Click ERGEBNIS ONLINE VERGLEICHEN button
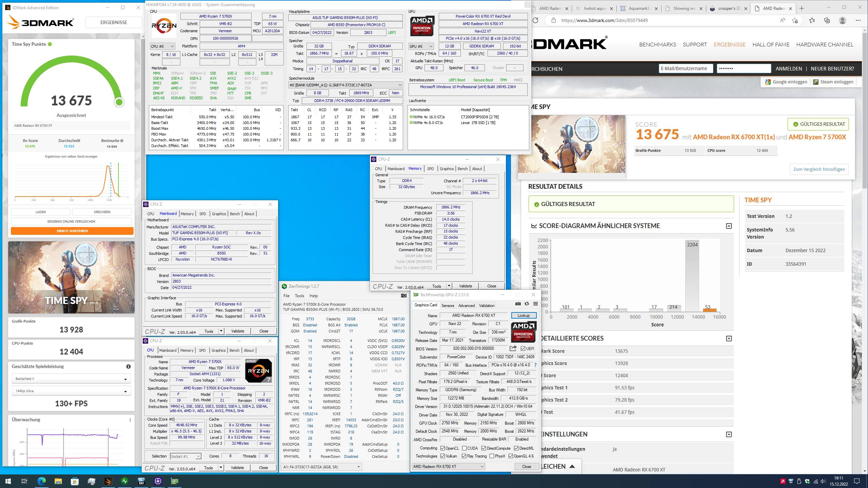This screenshot has height=488, width=868. 71,221
